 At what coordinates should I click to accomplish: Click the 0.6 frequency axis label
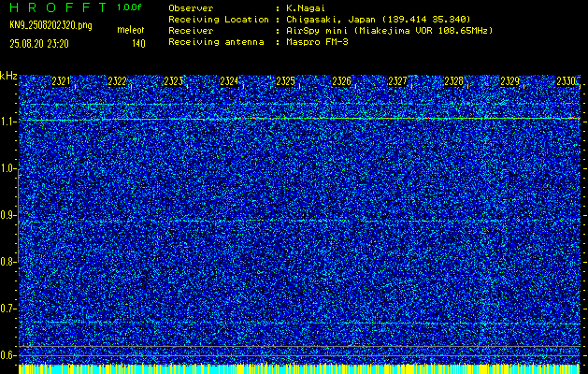(7, 355)
